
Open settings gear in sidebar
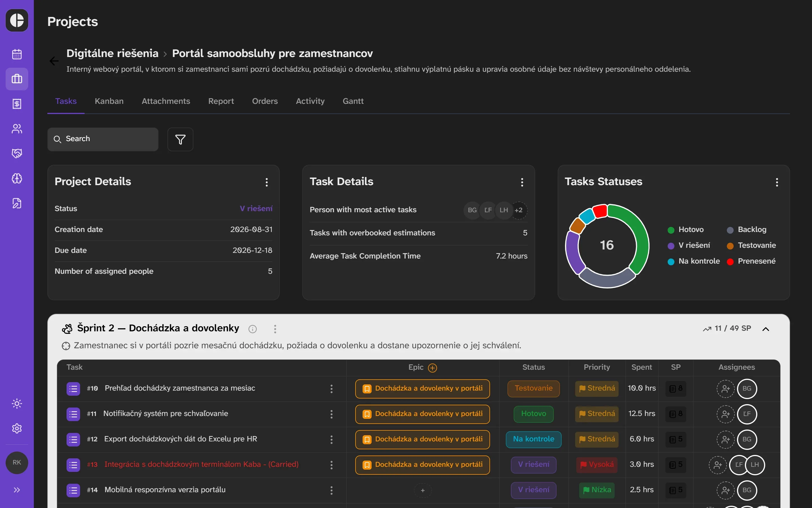(17, 428)
